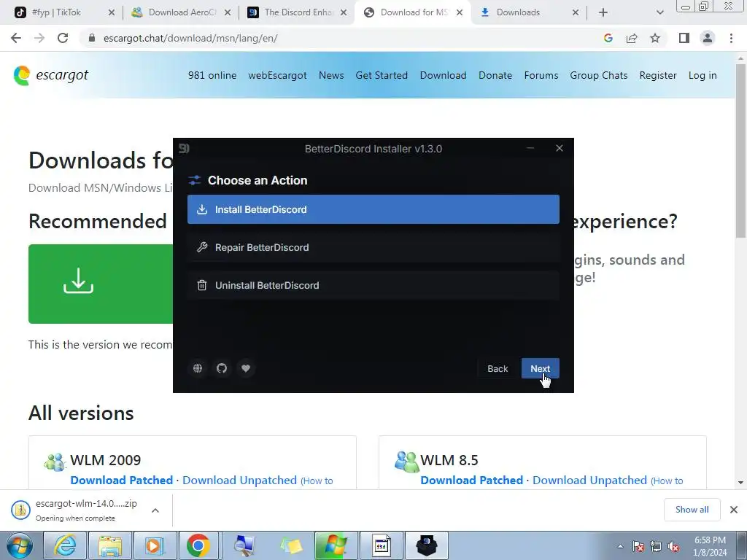Click the taskbar clock
747x560 pixels.
pos(710,546)
